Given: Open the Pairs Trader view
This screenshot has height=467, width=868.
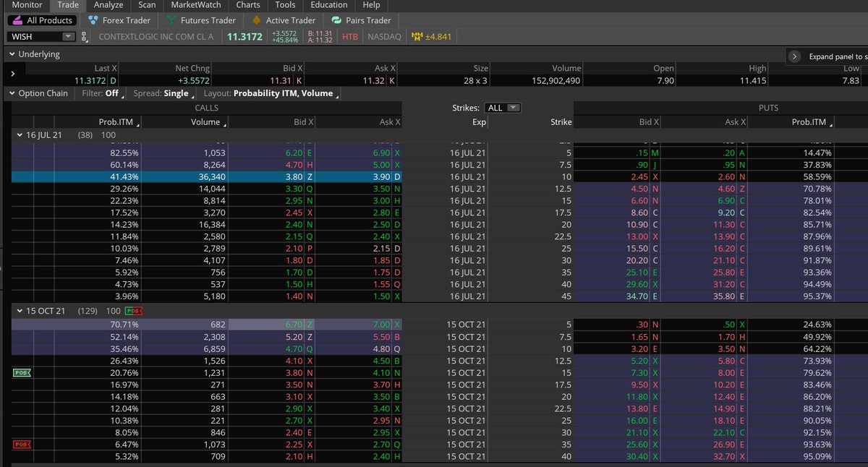Looking at the screenshot, I should pos(359,20).
